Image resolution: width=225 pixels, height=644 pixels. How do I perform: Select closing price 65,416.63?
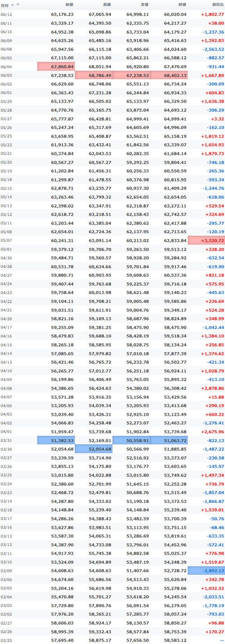175,40
